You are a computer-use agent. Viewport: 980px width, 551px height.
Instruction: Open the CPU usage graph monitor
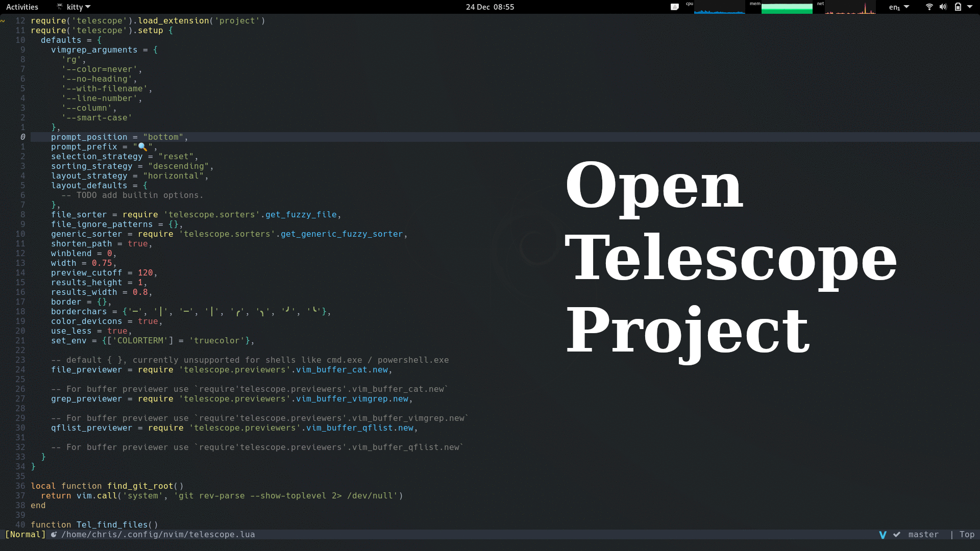point(719,8)
